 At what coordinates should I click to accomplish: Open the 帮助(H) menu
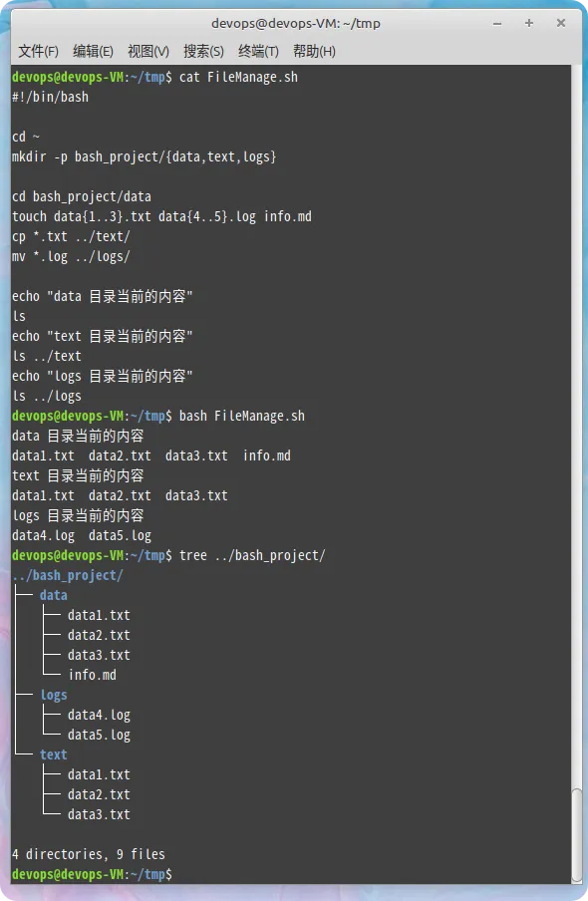pyautogui.click(x=314, y=51)
